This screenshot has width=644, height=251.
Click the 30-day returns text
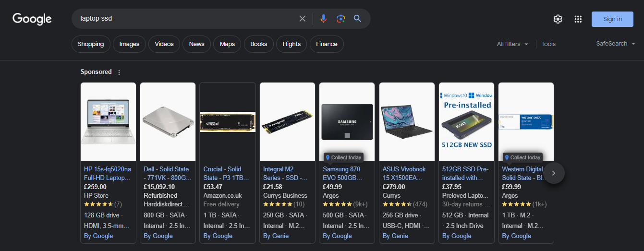465,204
